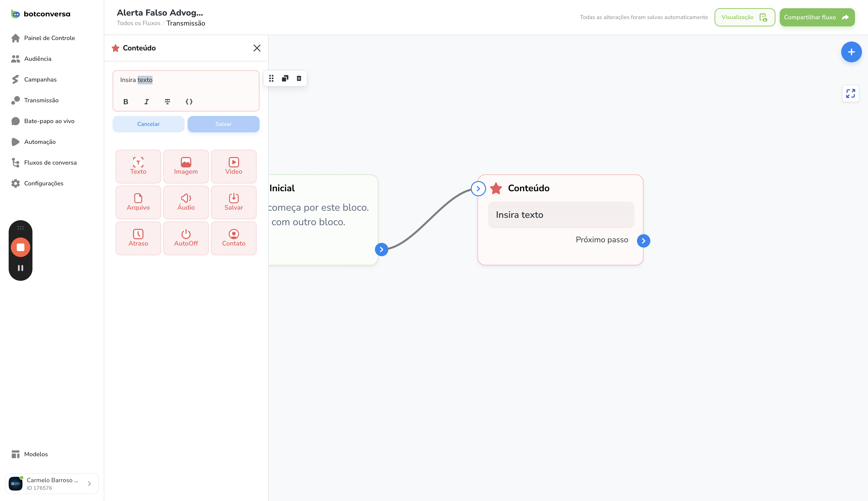The image size is (868, 501).
Task: Duplicate the text element
Action: (x=285, y=79)
